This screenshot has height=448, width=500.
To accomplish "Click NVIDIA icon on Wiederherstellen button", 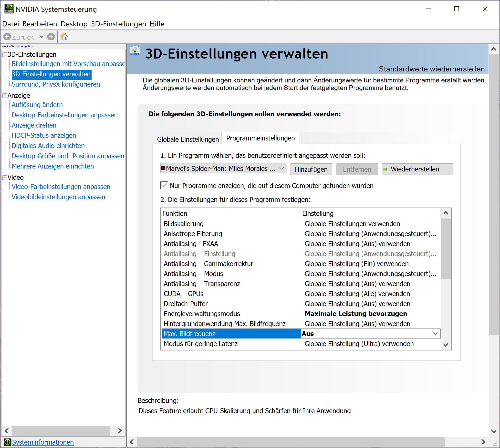I will point(385,169).
